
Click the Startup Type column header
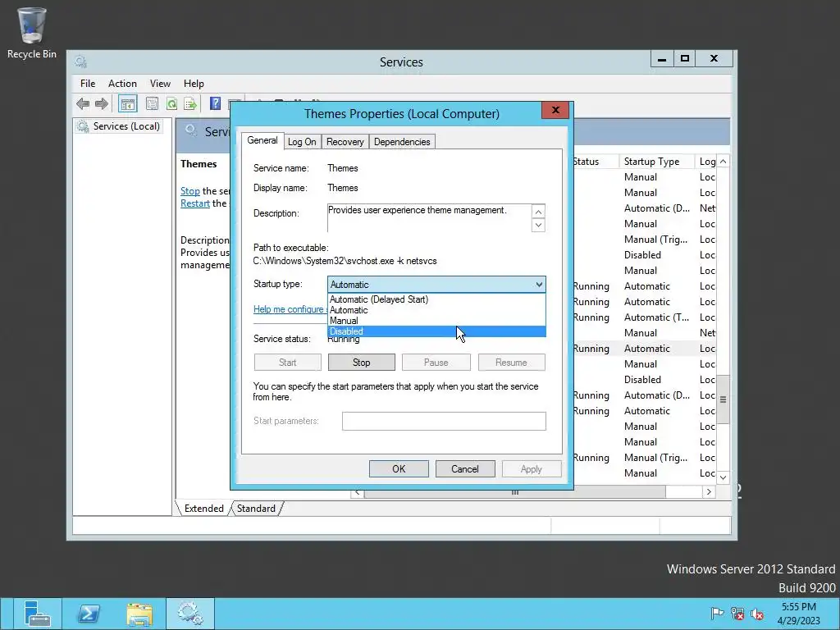[656, 162]
